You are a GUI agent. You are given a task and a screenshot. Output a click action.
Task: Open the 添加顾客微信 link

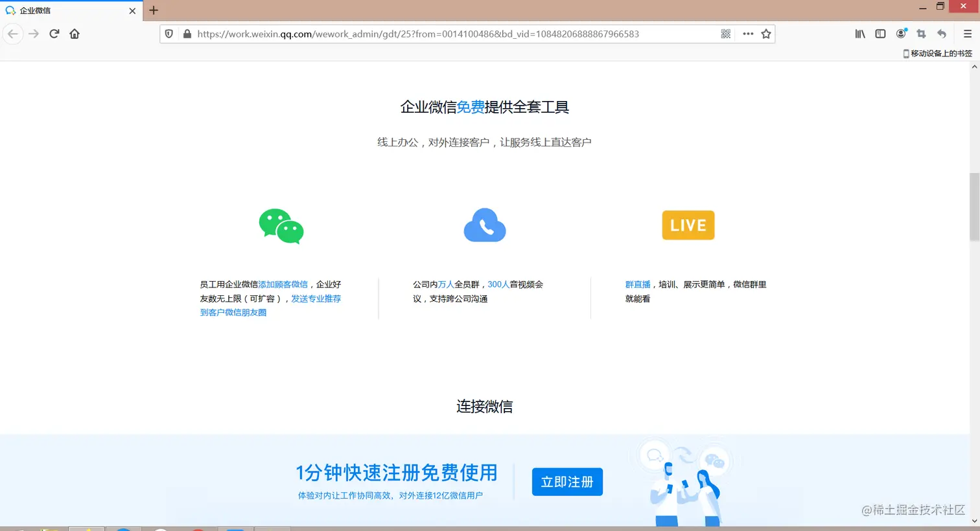click(x=283, y=284)
